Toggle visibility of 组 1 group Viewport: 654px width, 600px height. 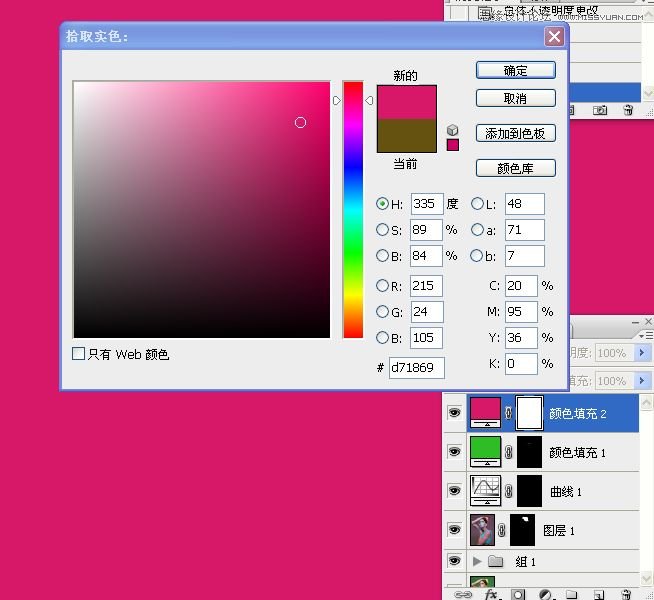click(454, 561)
